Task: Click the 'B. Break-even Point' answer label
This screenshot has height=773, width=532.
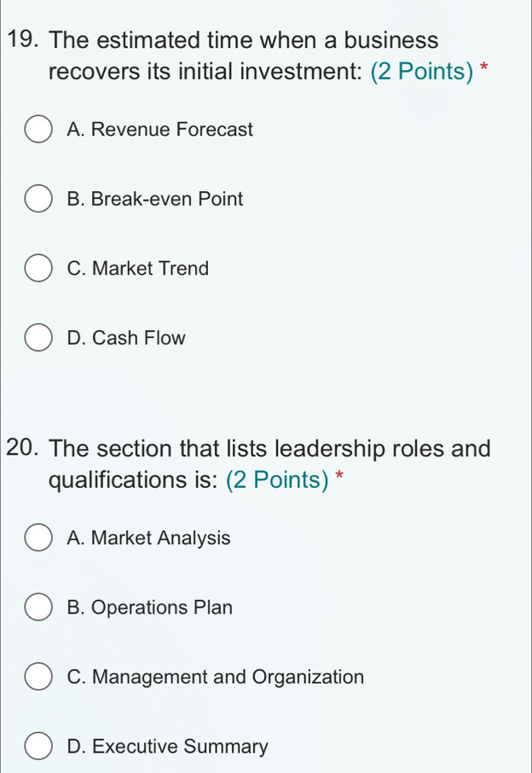Action: click(x=154, y=199)
